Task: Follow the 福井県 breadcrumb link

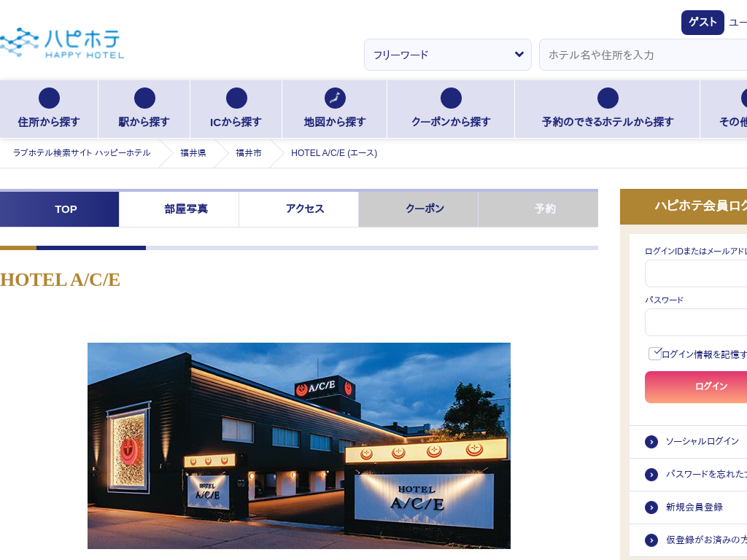Action: tap(193, 153)
